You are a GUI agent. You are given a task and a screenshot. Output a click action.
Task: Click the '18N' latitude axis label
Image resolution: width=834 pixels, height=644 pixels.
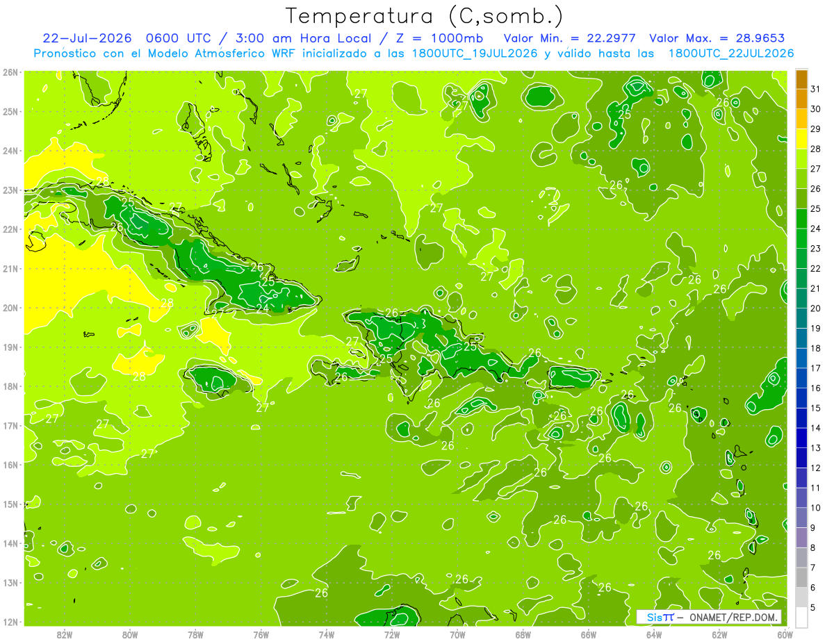pos(10,386)
